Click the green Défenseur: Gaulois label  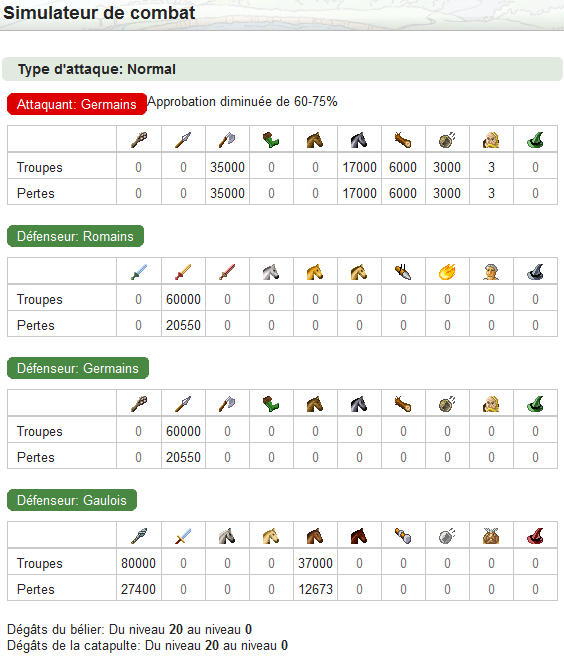pos(72,500)
